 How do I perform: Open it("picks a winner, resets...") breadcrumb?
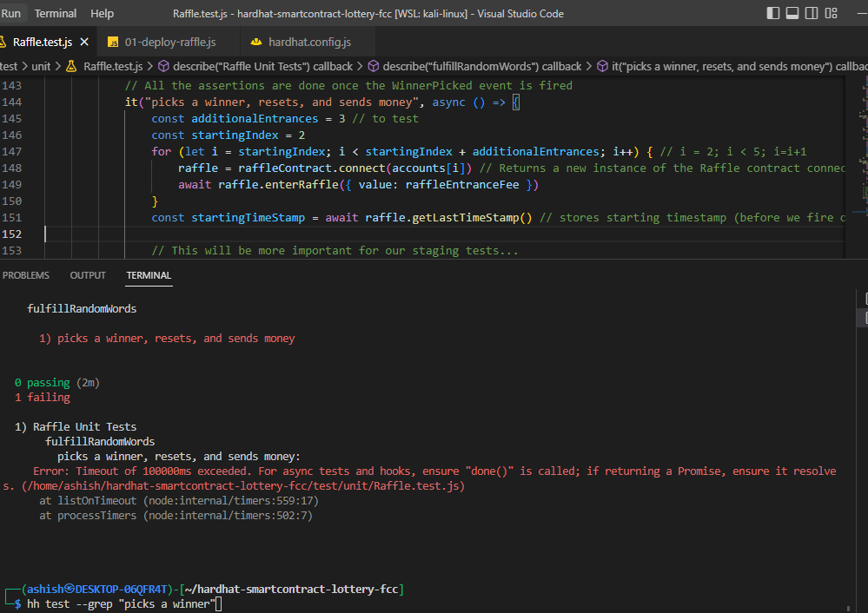click(x=739, y=66)
